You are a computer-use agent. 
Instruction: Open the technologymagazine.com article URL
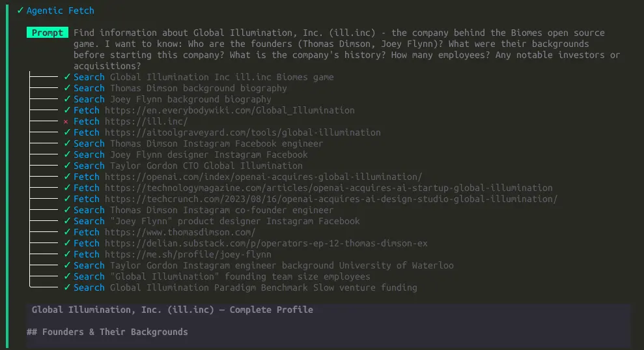click(329, 188)
